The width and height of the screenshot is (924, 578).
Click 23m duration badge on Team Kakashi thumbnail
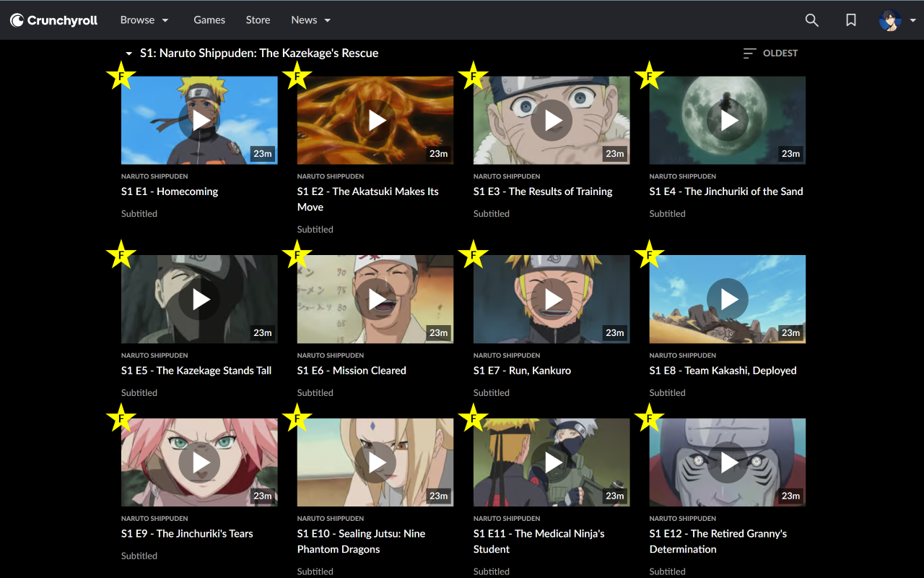coord(791,333)
